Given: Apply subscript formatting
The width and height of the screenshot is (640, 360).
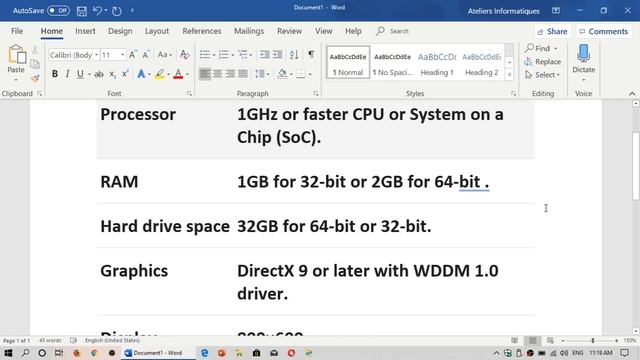Looking at the screenshot, I should (112, 74).
